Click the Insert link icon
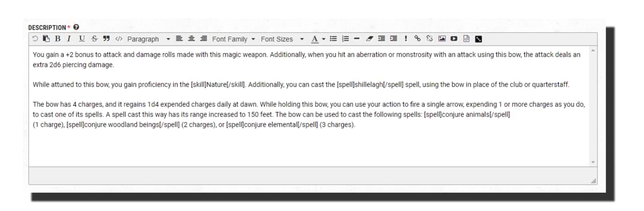The height and width of the screenshot is (211, 644). pyautogui.click(x=418, y=39)
